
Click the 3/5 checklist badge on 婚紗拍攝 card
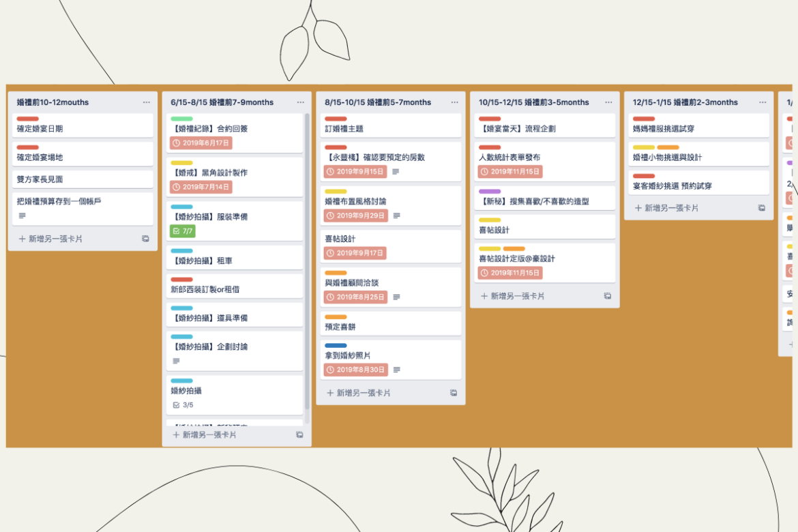click(x=183, y=404)
